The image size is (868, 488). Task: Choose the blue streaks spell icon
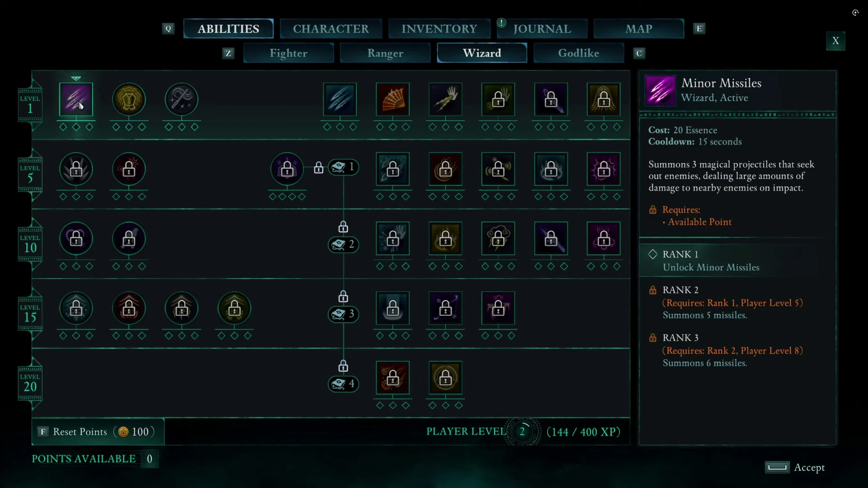340,99
